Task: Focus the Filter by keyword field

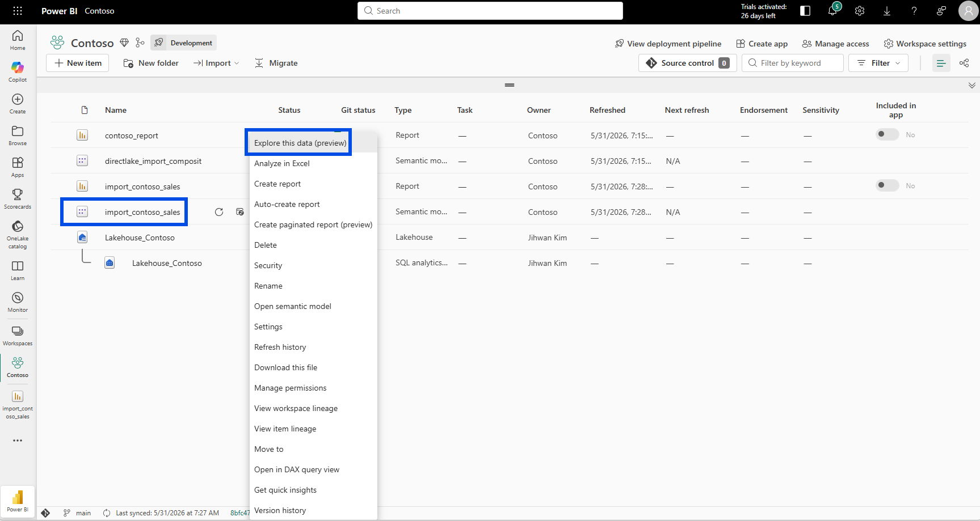Action: tap(793, 63)
